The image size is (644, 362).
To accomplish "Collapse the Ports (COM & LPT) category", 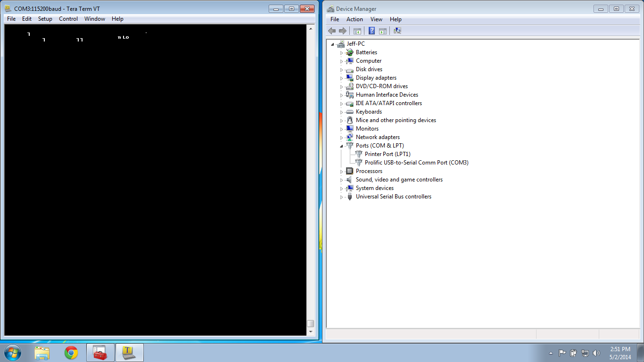I will (342, 146).
